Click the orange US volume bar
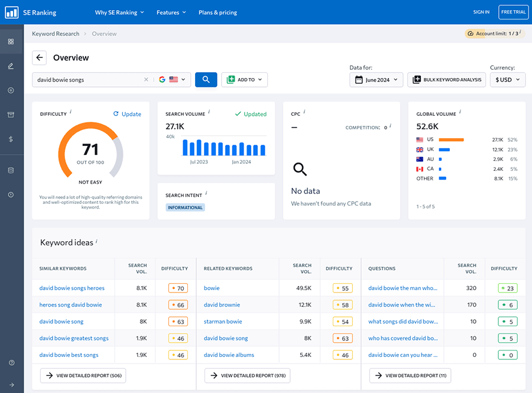 [x=451, y=139]
